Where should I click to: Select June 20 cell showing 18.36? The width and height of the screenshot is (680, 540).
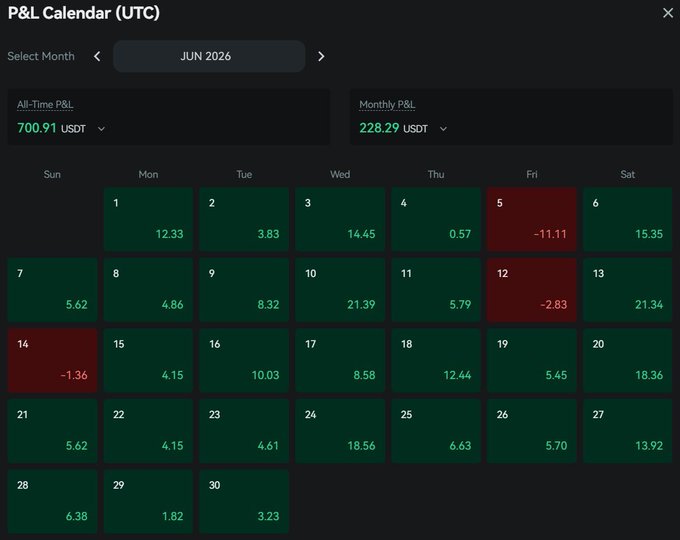(628, 360)
